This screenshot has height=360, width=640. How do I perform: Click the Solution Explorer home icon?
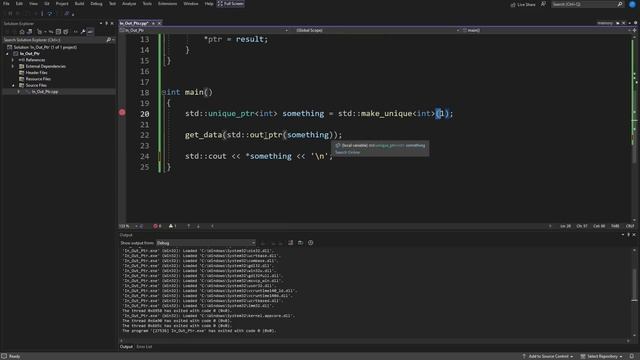pyautogui.click(x=22, y=32)
